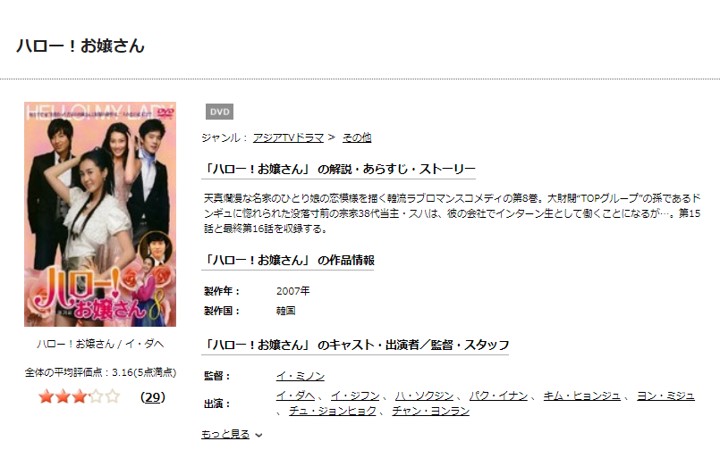Screen dimensions: 720x458
Task: Click the star rating icons
Action: (x=79, y=396)
